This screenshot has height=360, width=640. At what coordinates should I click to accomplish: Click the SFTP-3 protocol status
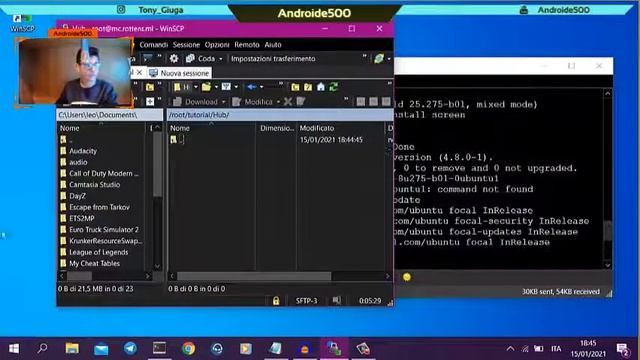(306, 301)
